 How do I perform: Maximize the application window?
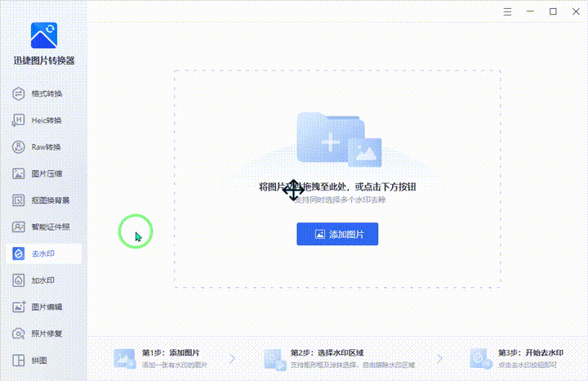coord(553,11)
